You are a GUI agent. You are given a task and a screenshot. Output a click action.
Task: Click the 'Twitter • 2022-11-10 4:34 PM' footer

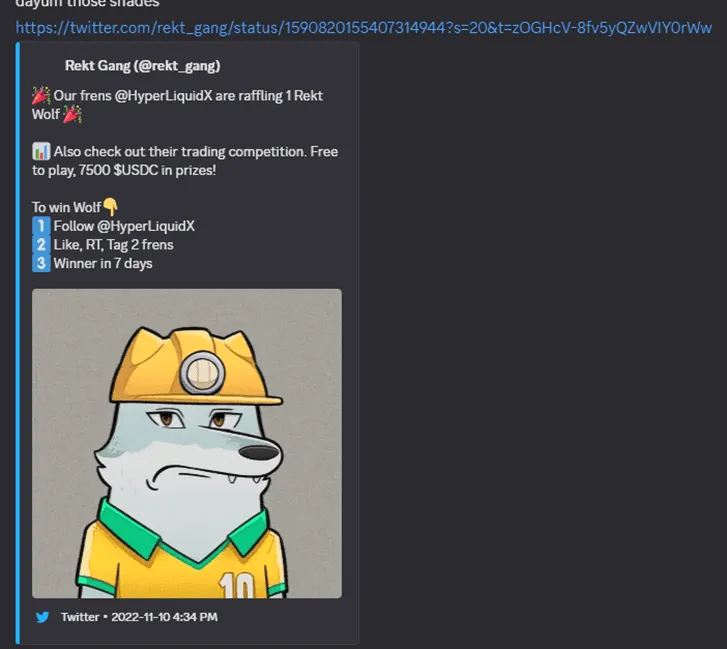click(x=139, y=617)
